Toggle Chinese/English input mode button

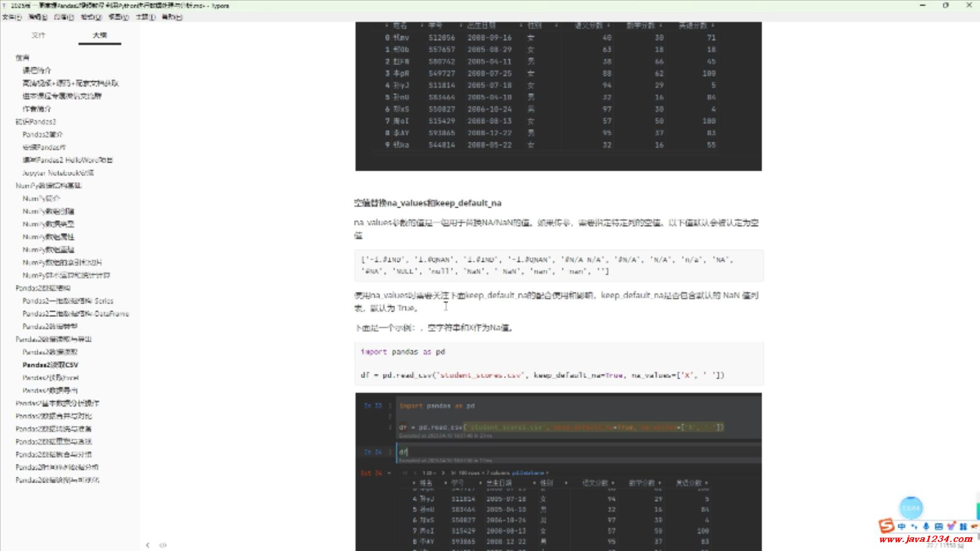(x=901, y=526)
